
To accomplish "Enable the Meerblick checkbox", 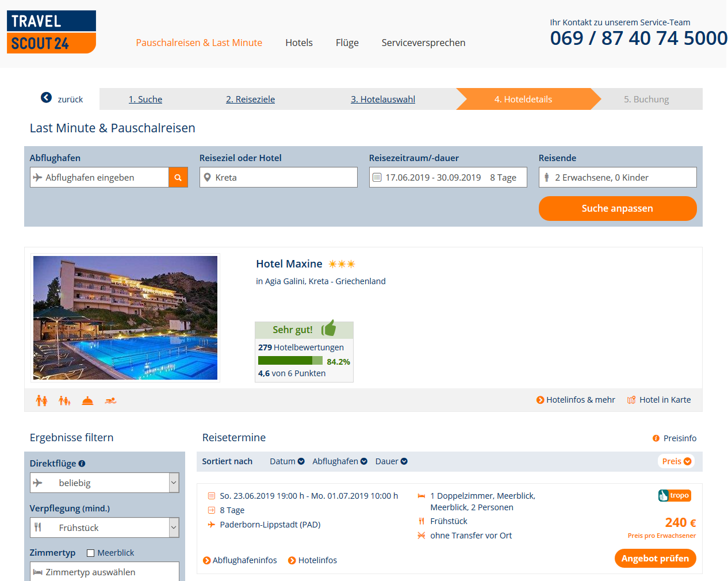I will tap(90, 553).
